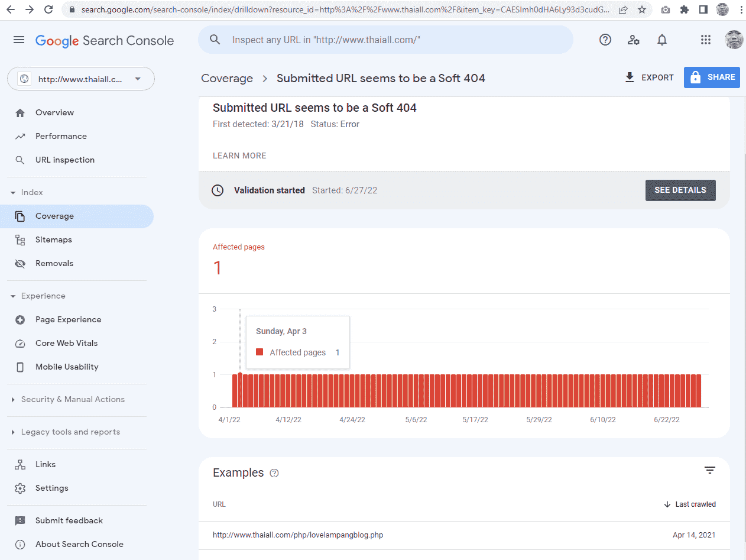Open the notifications bell

click(x=662, y=40)
